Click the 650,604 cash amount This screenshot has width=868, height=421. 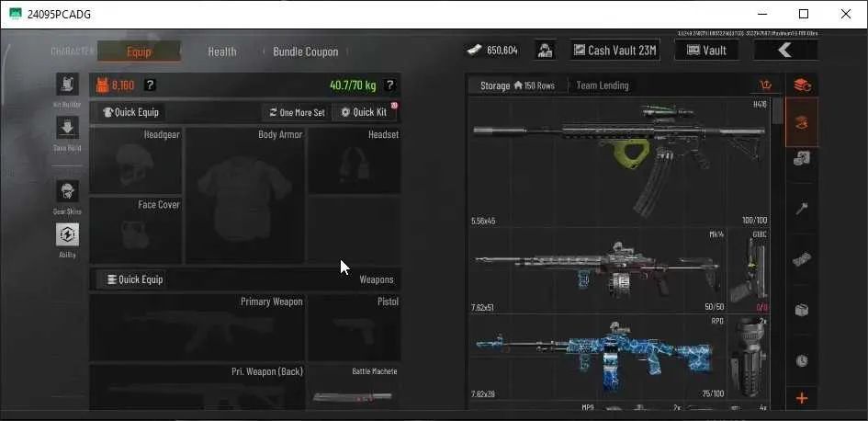[x=502, y=51]
